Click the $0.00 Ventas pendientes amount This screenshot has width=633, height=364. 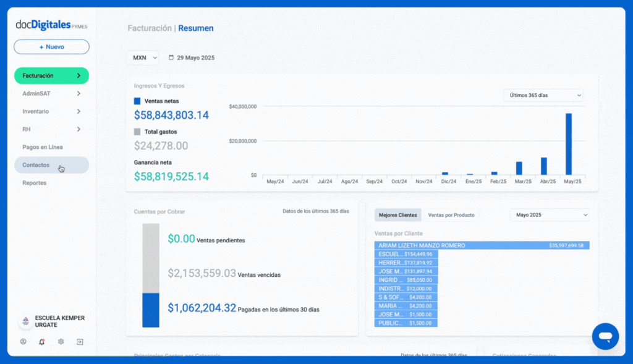coord(181,239)
